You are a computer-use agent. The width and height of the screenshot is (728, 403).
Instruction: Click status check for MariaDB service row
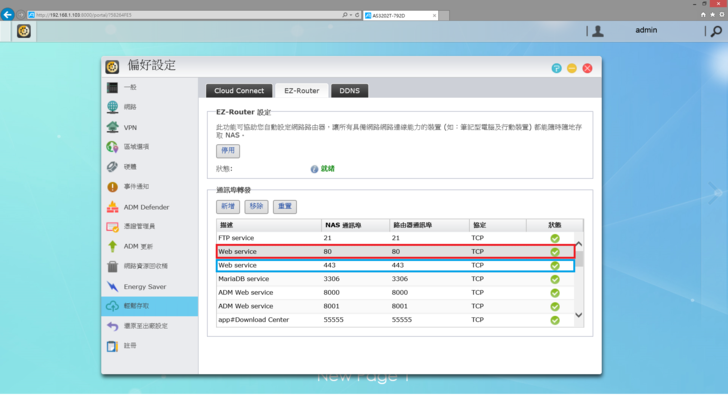click(x=555, y=279)
